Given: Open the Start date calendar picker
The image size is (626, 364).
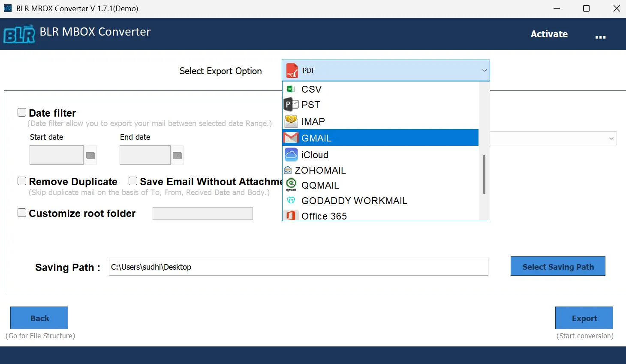Looking at the screenshot, I should [90, 155].
